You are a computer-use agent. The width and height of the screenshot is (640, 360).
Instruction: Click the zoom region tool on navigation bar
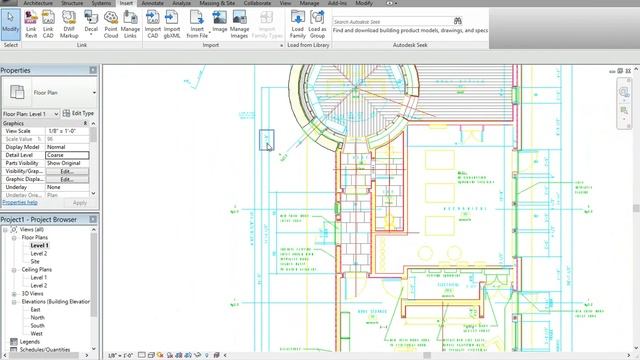click(x=624, y=110)
